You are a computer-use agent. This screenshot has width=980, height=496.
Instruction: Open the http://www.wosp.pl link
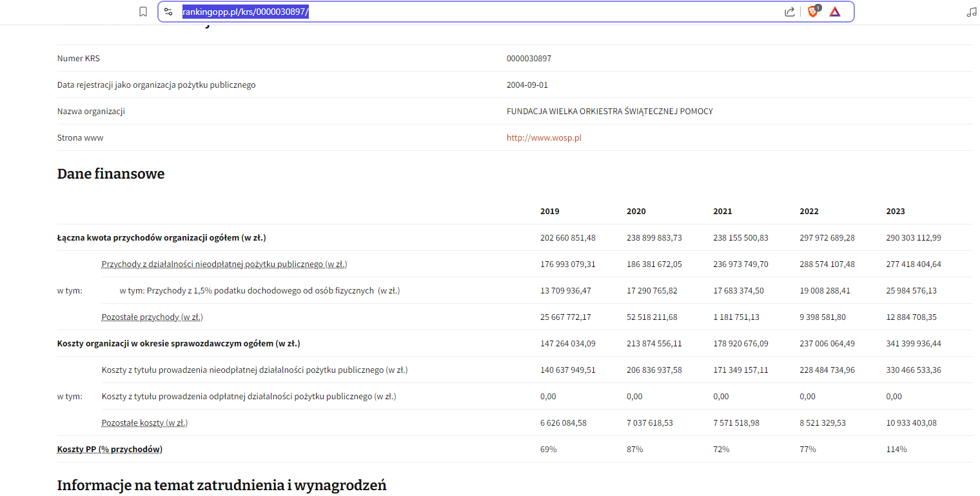click(x=544, y=137)
